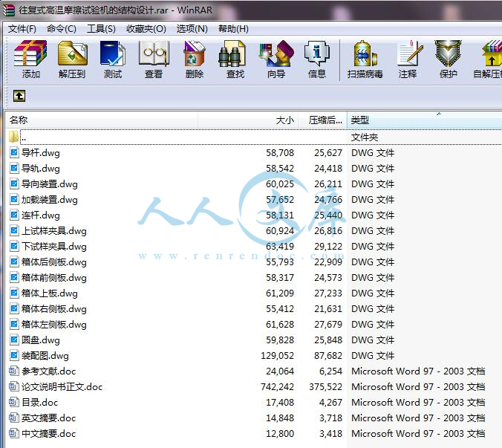Click the 添加 (Add) toolbar icon

click(30, 59)
